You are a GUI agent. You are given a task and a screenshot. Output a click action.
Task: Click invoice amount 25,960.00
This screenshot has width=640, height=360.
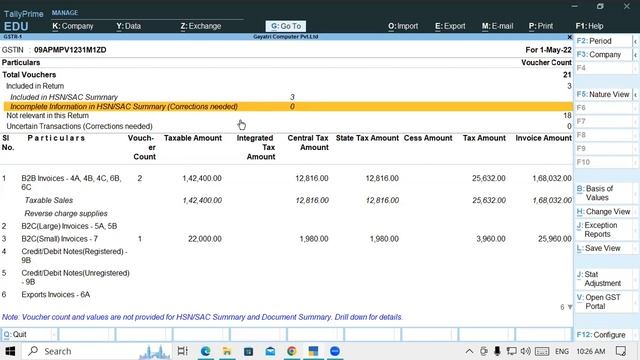(x=555, y=239)
